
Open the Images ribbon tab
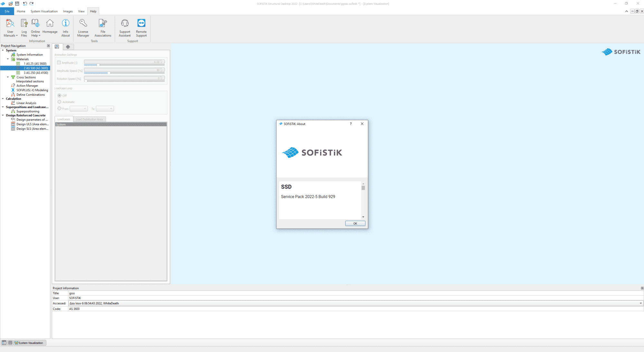pyautogui.click(x=68, y=11)
